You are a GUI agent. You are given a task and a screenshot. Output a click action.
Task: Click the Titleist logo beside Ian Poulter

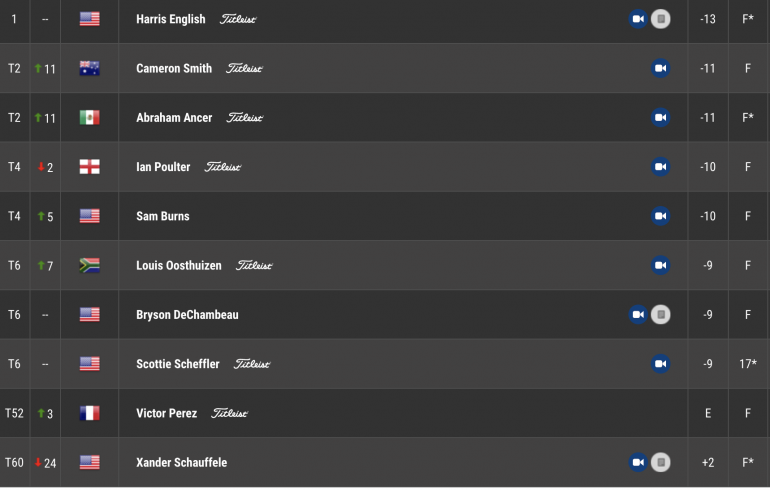tap(222, 167)
